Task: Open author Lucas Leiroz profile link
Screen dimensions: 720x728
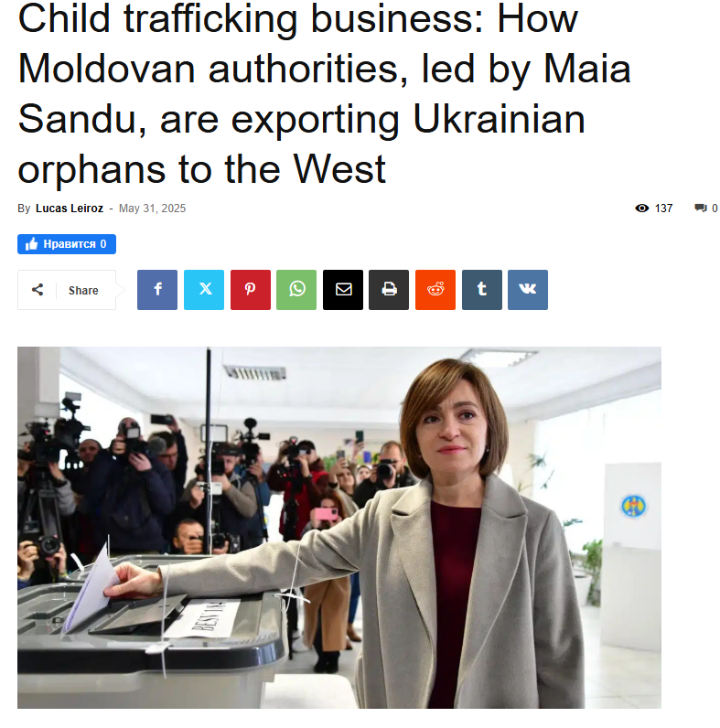Action: coord(70,209)
